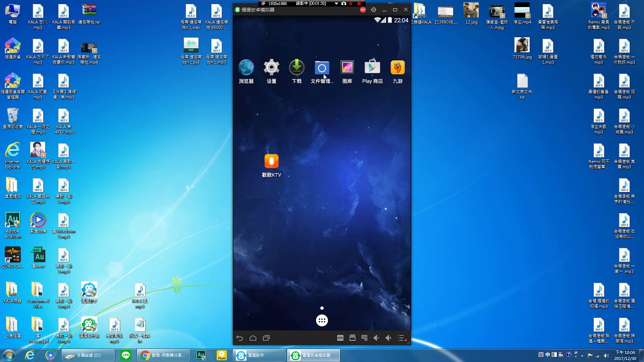Viewport: 644px width, 362px height.
Task: Select the KALA 魚 -4KEY.mp3 file
Action: point(63,121)
